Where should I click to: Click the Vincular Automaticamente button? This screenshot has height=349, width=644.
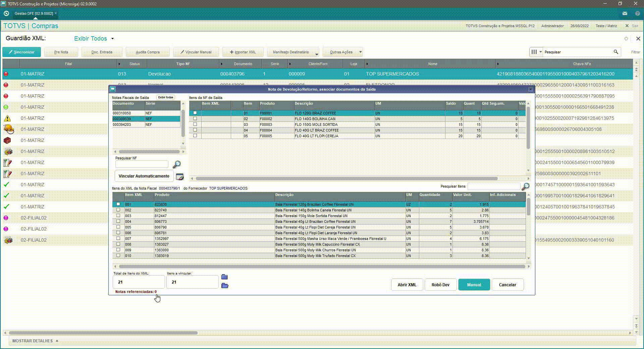144,176
